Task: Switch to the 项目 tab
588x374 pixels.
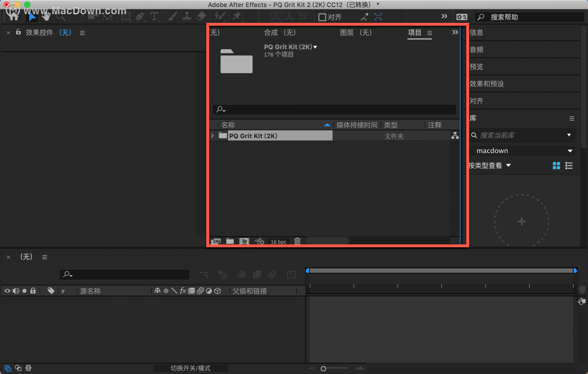Action: [x=414, y=33]
